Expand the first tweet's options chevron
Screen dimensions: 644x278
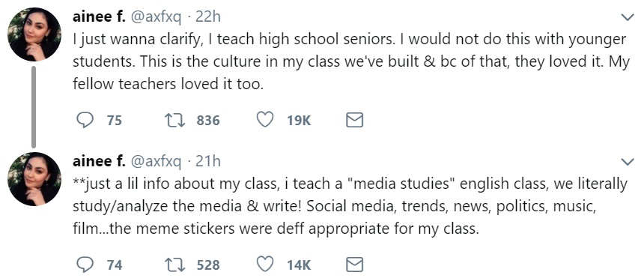click(x=628, y=17)
